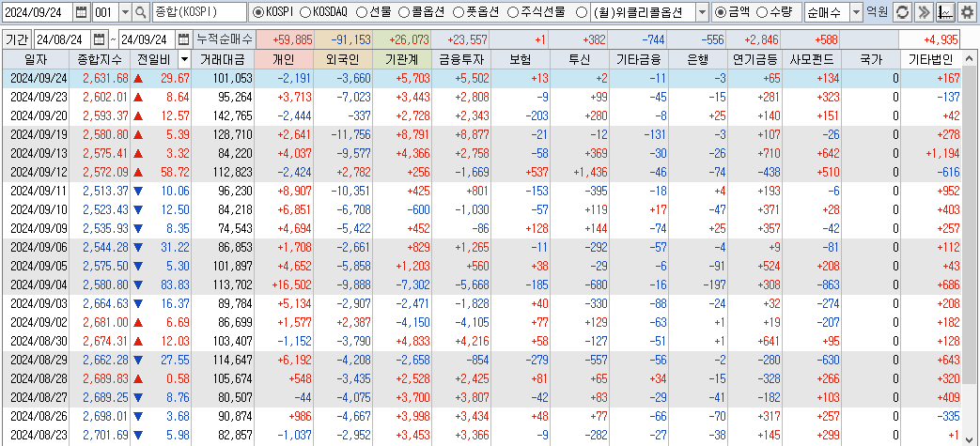The width and height of the screenshot is (980, 446).
Task: Click the 연기금등 column header
Action: point(755,60)
